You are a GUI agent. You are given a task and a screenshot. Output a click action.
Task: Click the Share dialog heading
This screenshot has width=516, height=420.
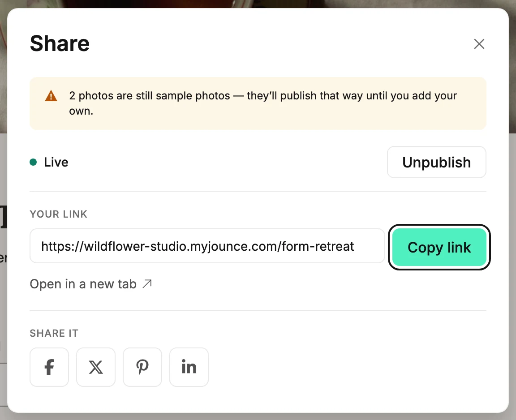(60, 43)
